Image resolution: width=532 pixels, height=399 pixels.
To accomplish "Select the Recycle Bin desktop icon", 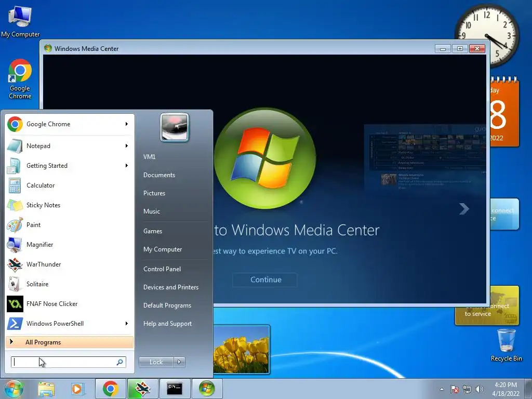I will [x=506, y=345].
